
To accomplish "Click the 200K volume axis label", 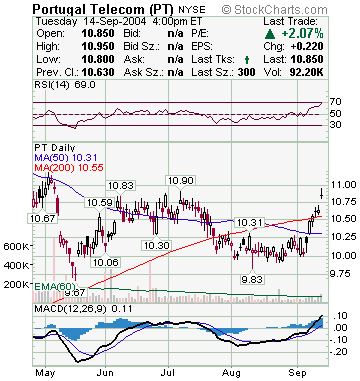I will tap(17, 285).
